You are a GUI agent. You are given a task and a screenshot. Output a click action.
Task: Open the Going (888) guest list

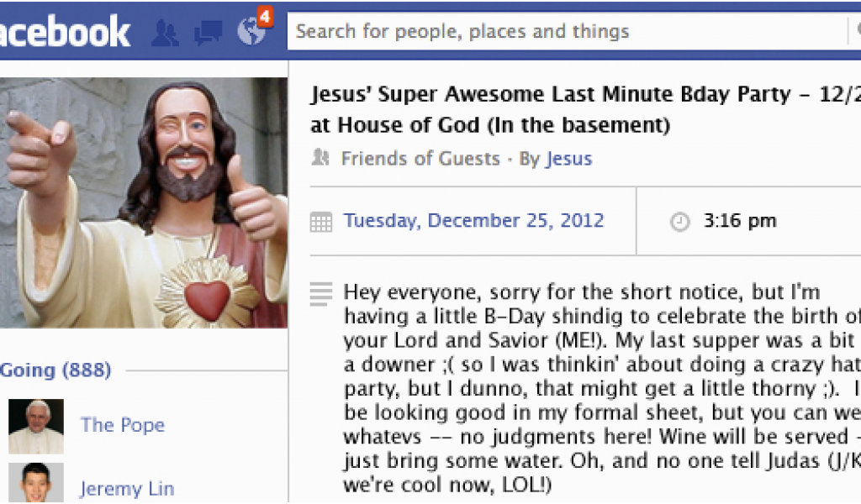pos(55,370)
